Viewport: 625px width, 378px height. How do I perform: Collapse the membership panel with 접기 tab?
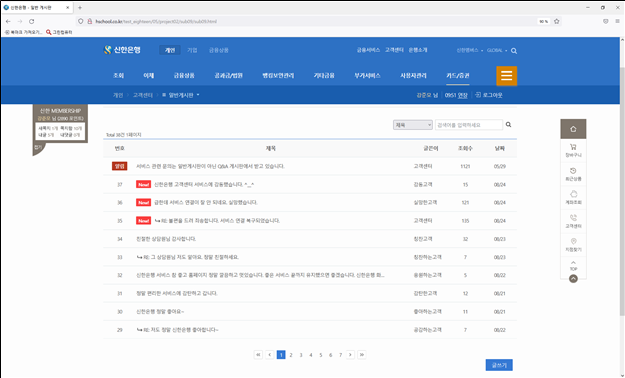[x=38, y=148]
